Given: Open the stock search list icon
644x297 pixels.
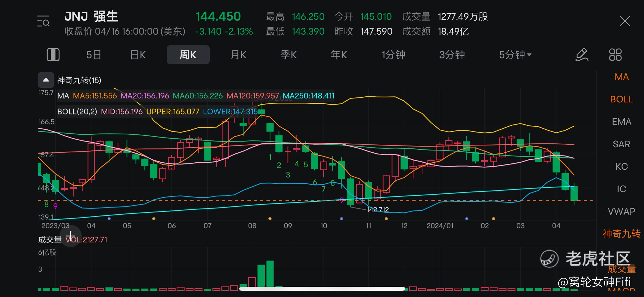Looking at the screenshot, I should [x=43, y=21].
